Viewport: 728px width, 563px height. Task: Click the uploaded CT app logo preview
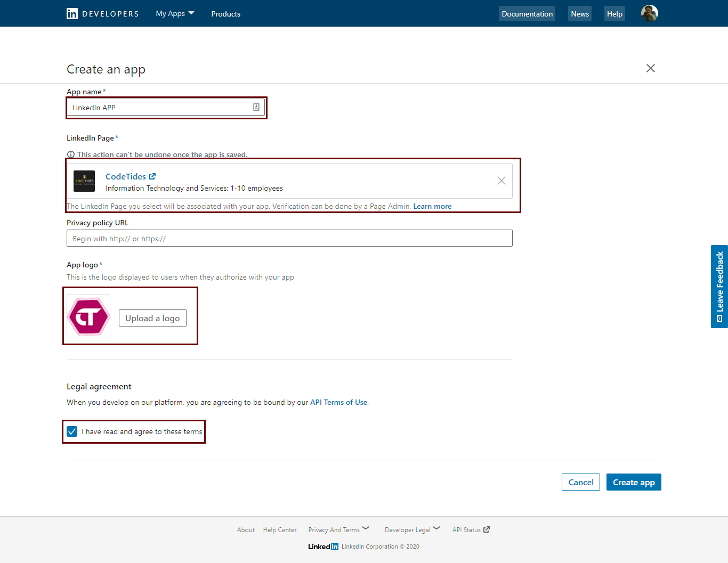[x=88, y=316]
